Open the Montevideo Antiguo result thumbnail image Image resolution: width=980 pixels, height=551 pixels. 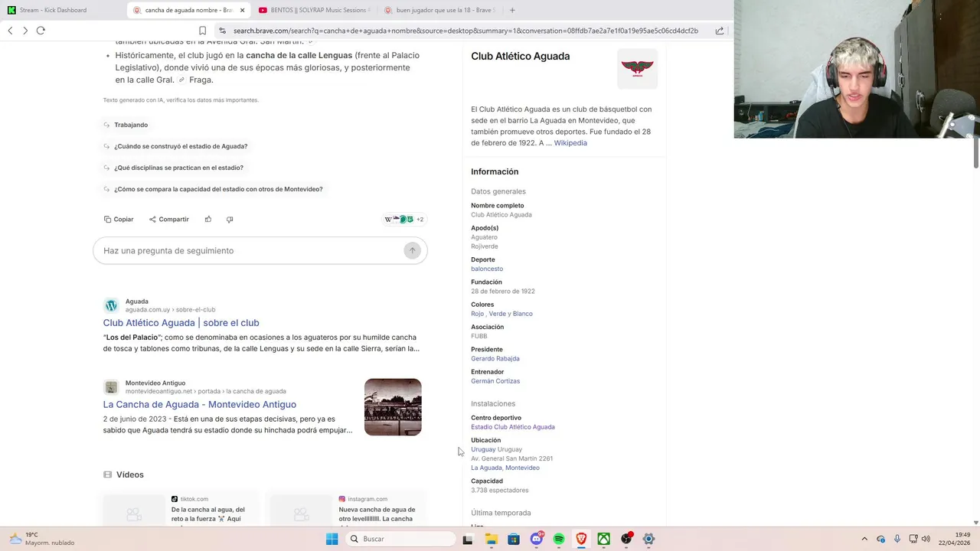[393, 407]
